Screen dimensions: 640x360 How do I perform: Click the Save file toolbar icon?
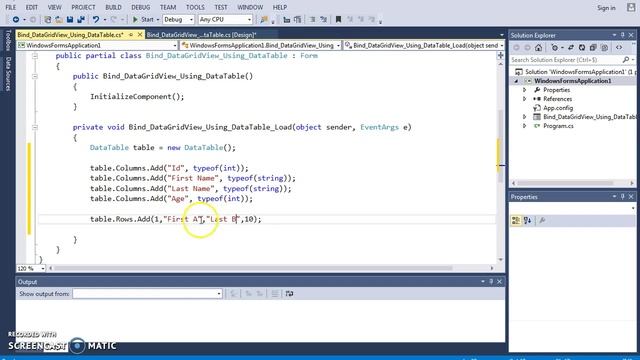coord(70,19)
